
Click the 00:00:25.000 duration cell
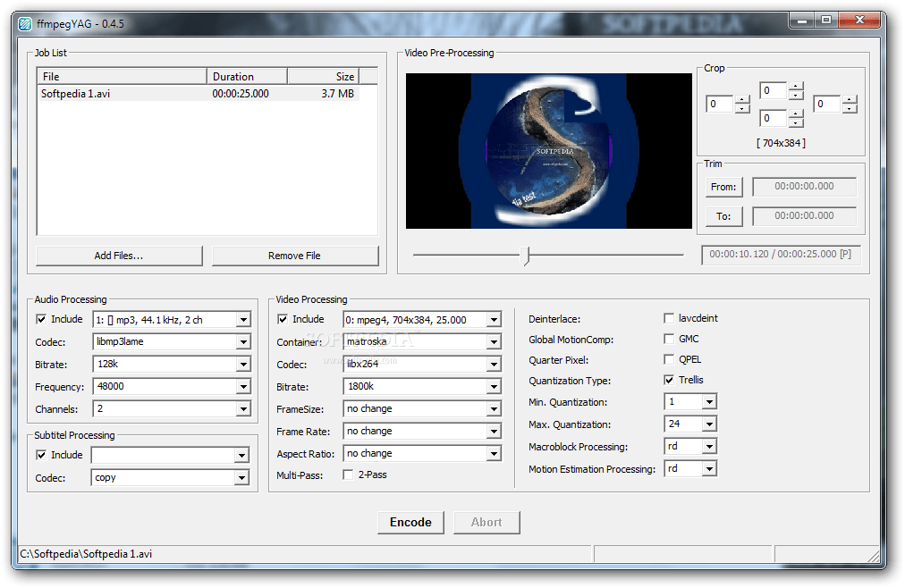coord(241,94)
